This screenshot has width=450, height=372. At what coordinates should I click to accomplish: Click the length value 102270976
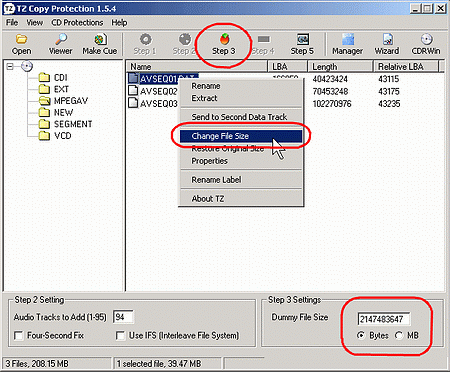click(332, 104)
